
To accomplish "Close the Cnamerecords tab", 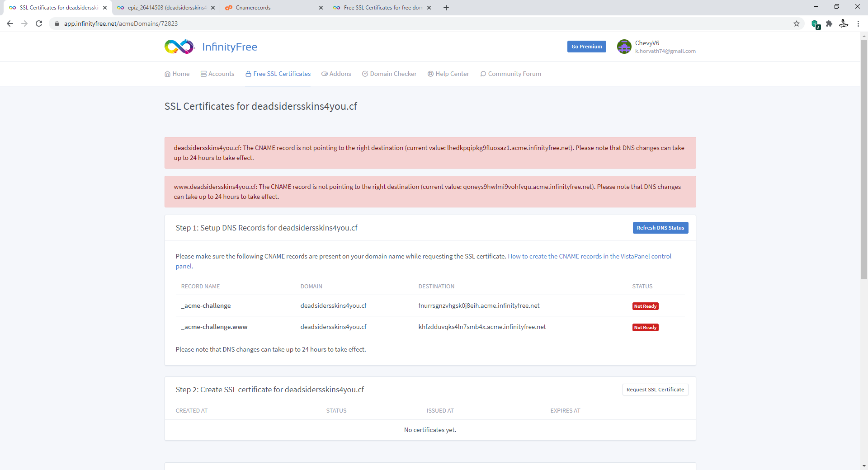I will tap(321, 8).
